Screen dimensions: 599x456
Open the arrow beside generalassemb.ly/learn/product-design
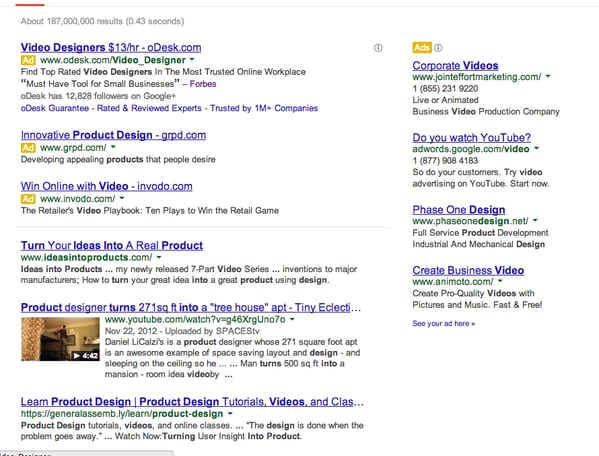click(230, 413)
